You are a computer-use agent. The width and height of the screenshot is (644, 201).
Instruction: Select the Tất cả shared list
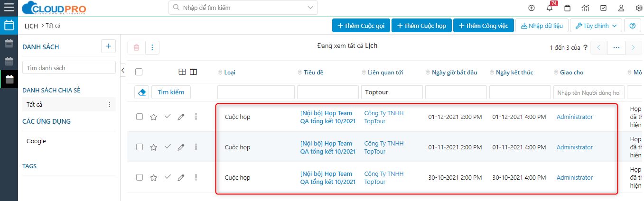coord(35,104)
